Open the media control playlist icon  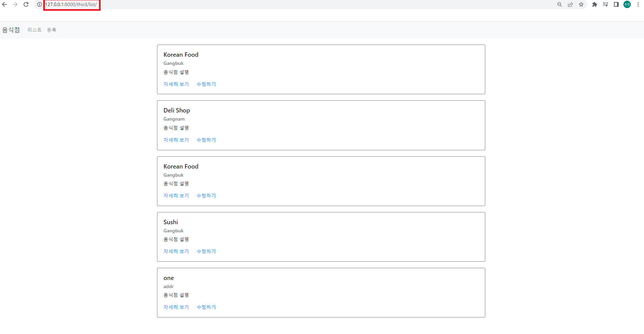pos(606,4)
